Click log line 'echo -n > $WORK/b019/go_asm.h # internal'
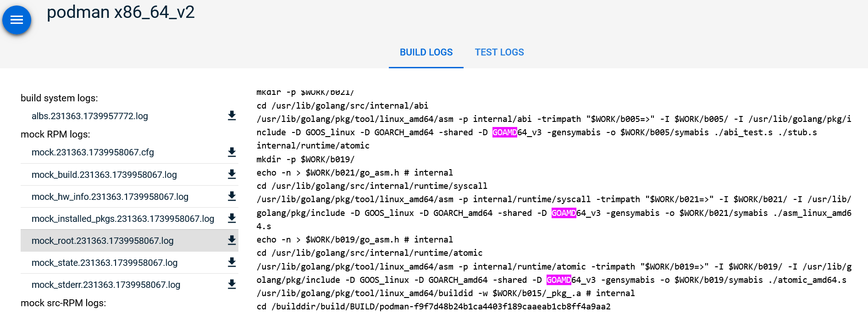 (x=355, y=240)
